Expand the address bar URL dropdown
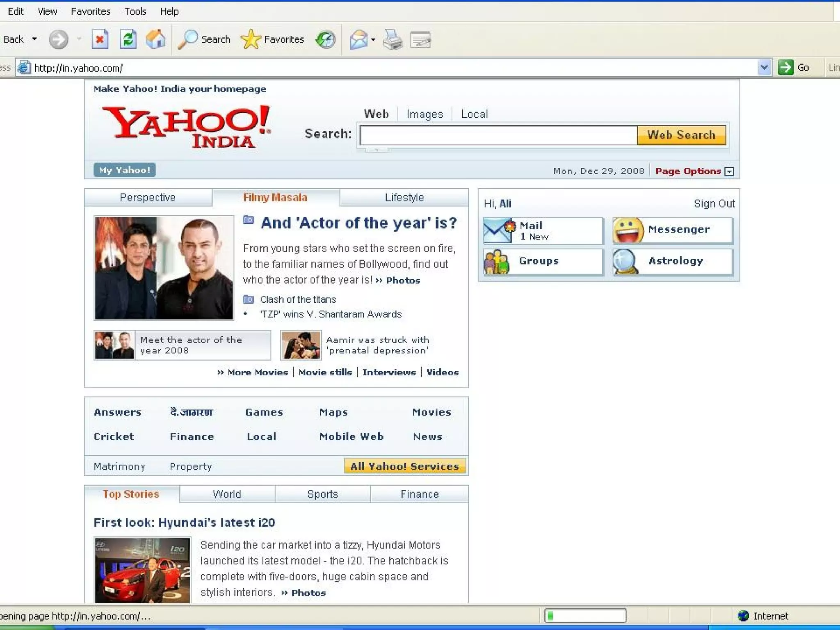The height and width of the screenshot is (630, 840). (x=764, y=67)
